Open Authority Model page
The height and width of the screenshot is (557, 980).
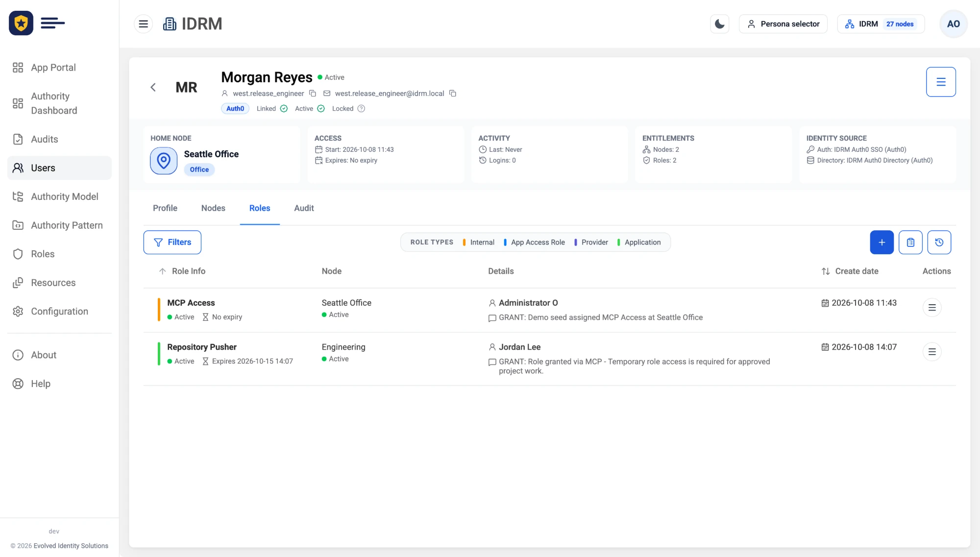coord(59,196)
